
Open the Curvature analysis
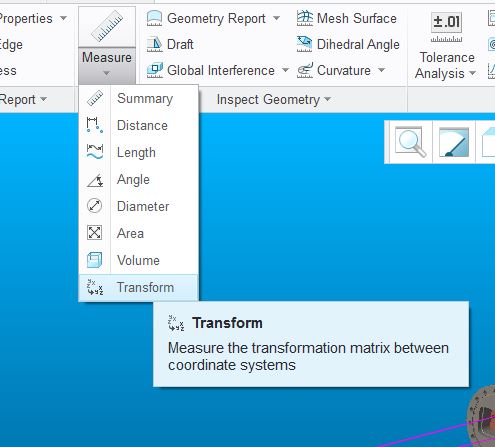tap(344, 71)
